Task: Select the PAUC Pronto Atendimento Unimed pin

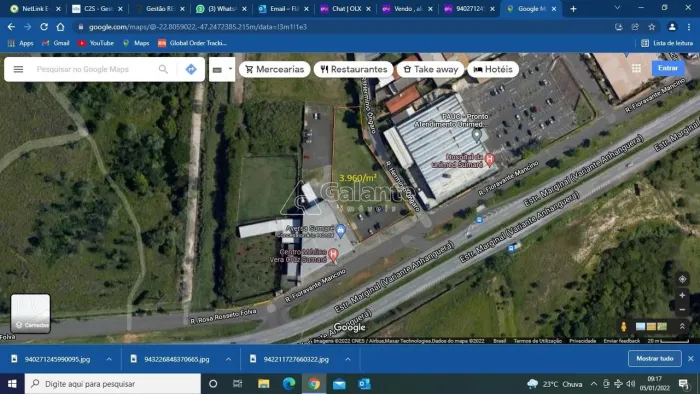Action: click(x=476, y=134)
